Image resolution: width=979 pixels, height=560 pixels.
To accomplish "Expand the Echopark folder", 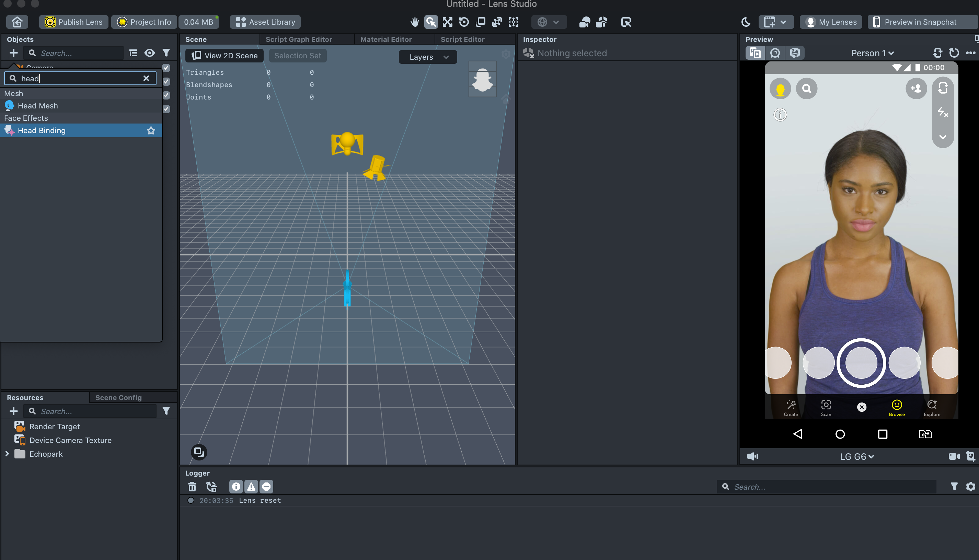I will [x=7, y=454].
